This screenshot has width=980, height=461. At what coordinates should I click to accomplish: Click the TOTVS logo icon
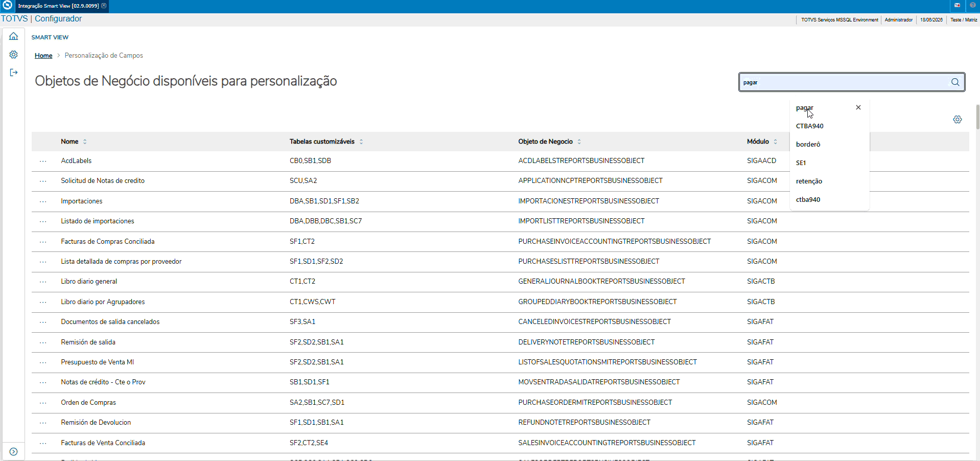coord(8,6)
